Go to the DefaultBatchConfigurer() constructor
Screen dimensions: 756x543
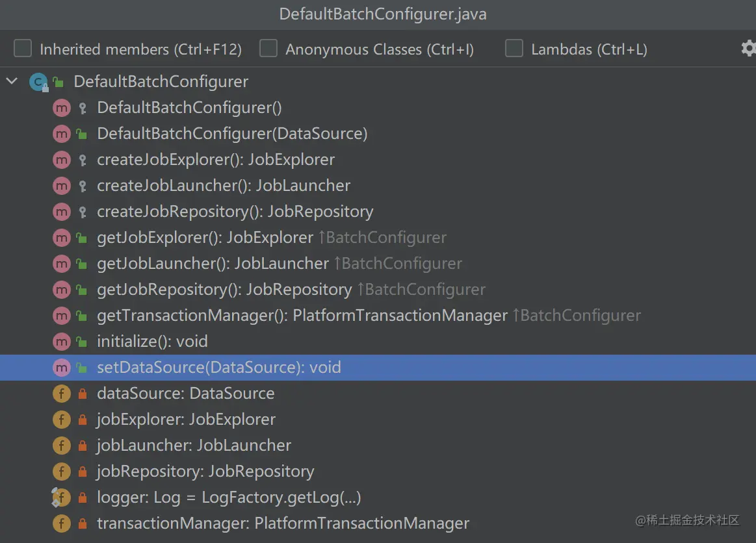[x=378, y=107]
